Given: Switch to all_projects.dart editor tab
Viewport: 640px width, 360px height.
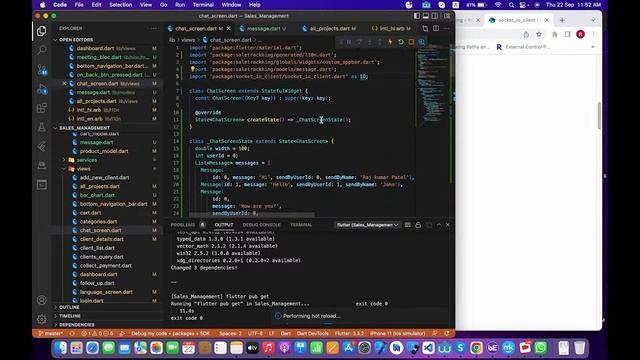Looking at the screenshot, I should coord(330,29).
